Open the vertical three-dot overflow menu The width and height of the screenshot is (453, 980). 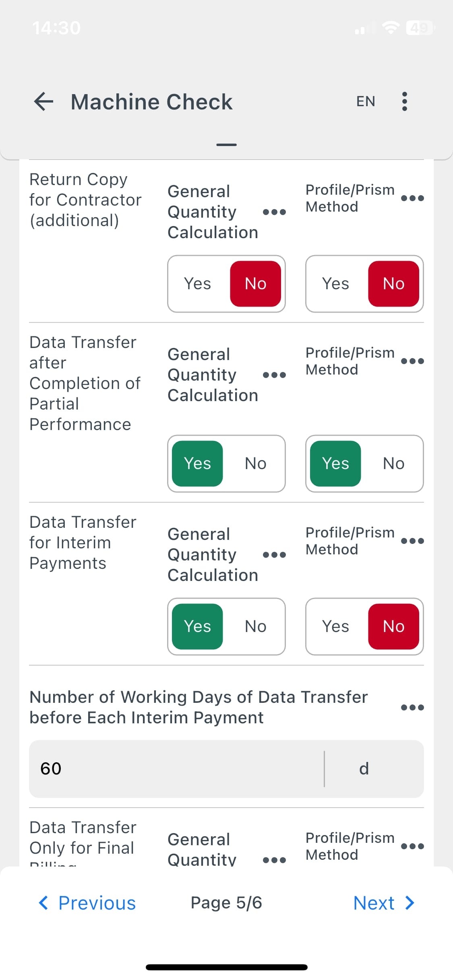pyautogui.click(x=404, y=101)
